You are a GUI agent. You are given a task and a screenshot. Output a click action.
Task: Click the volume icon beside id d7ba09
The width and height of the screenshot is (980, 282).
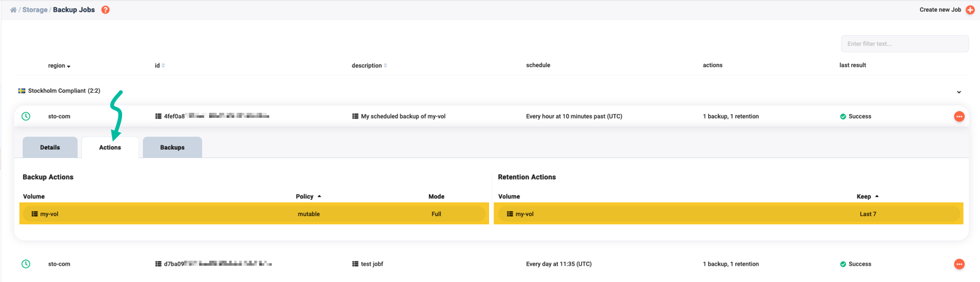tap(158, 264)
